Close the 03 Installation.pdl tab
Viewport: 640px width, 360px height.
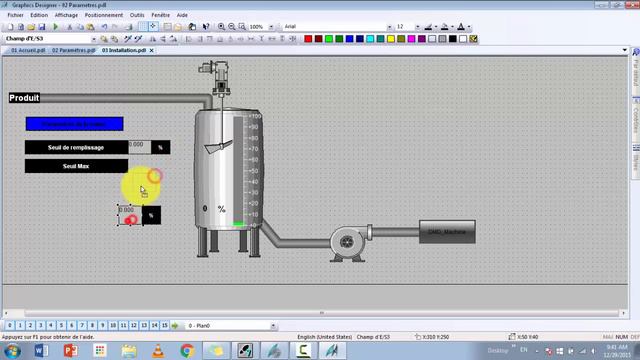point(151,51)
